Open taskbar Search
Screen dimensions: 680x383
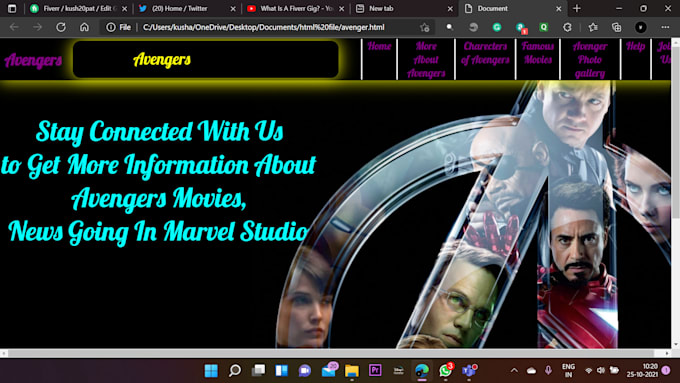[x=235, y=370]
